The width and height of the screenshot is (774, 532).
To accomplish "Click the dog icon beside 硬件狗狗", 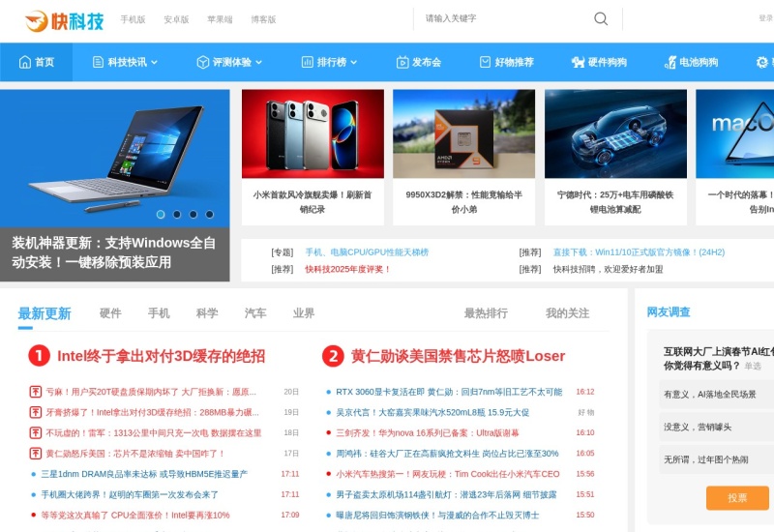I will 578,62.
